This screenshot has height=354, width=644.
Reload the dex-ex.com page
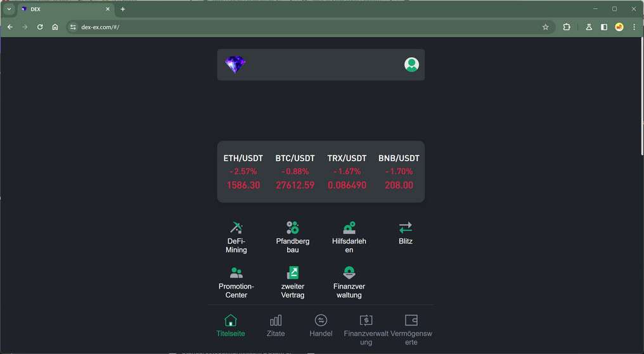click(40, 27)
